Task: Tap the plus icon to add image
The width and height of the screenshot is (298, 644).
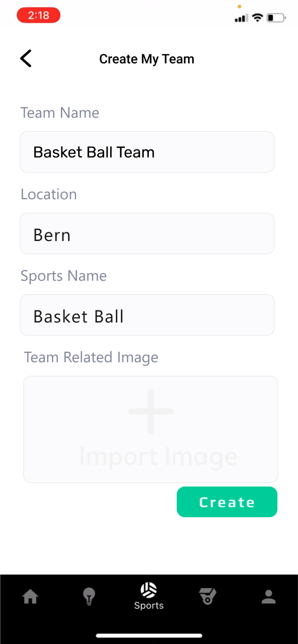Action: 151,411
